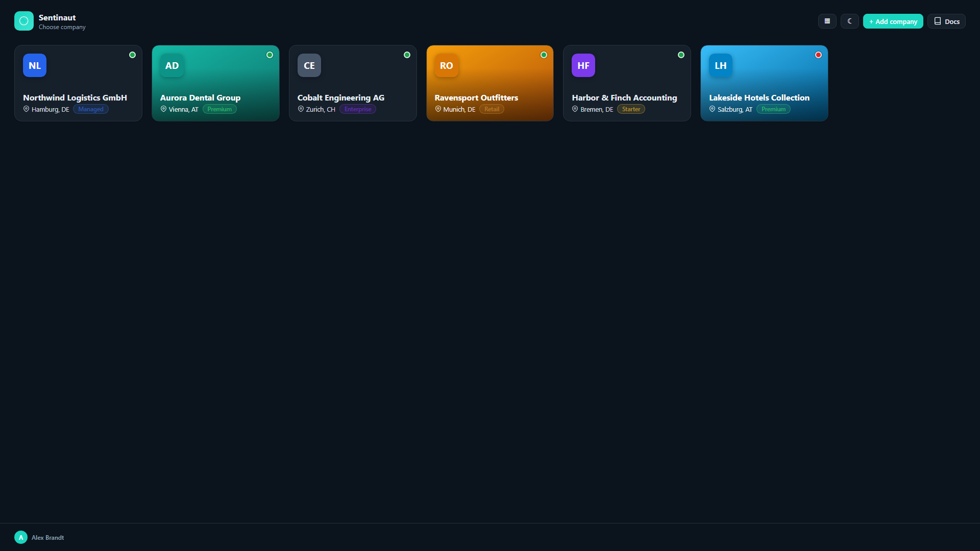Viewport: 980px width, 551px height.
Task: Click the Managed tag on Northwind
Action: tap(91, 109)
